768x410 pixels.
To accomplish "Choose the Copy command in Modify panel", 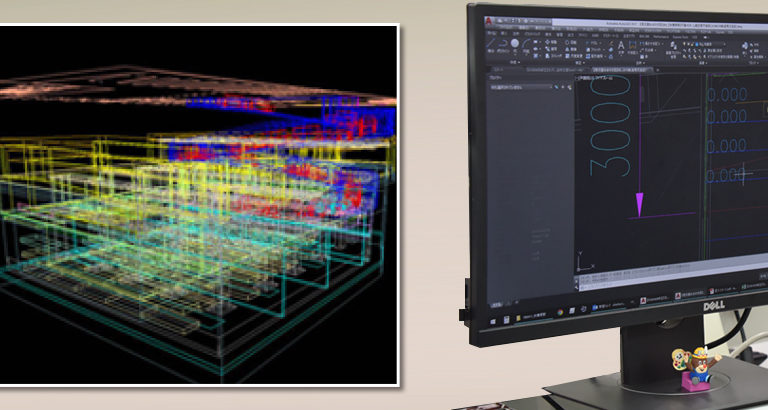I will coord(551,49).
